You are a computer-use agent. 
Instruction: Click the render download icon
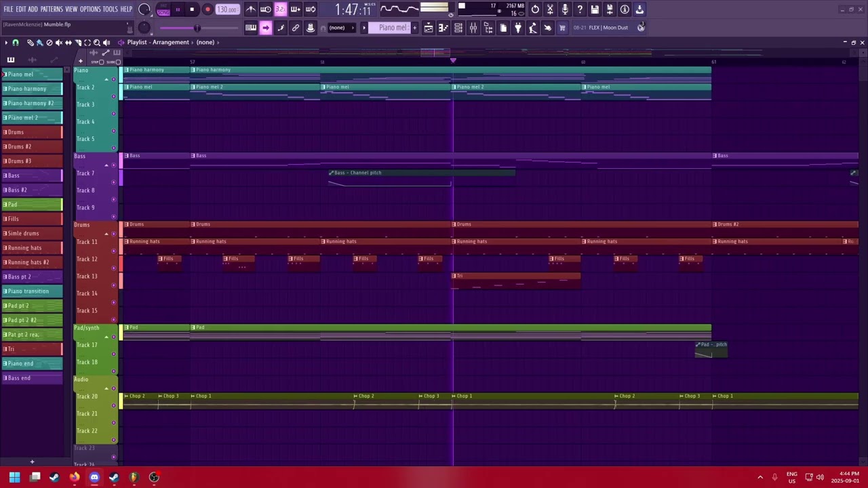(639, 9)
